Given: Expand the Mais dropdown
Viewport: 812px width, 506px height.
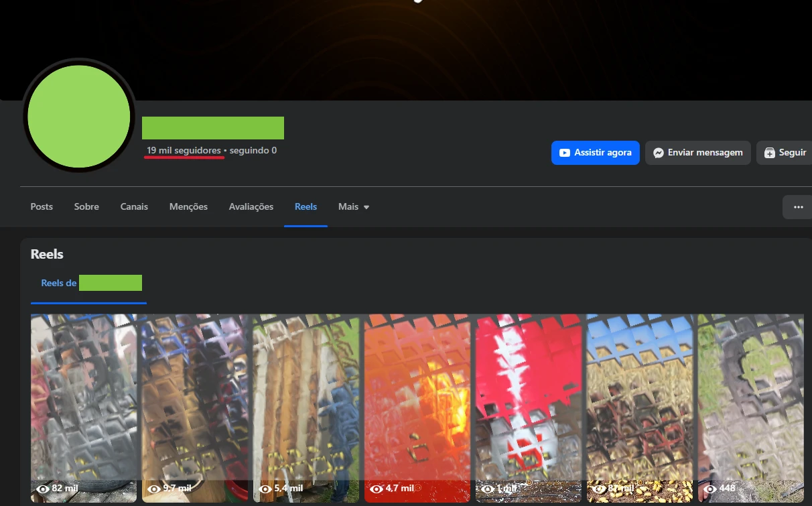Looking at the screenshot, I should click(x=354, y=207).
